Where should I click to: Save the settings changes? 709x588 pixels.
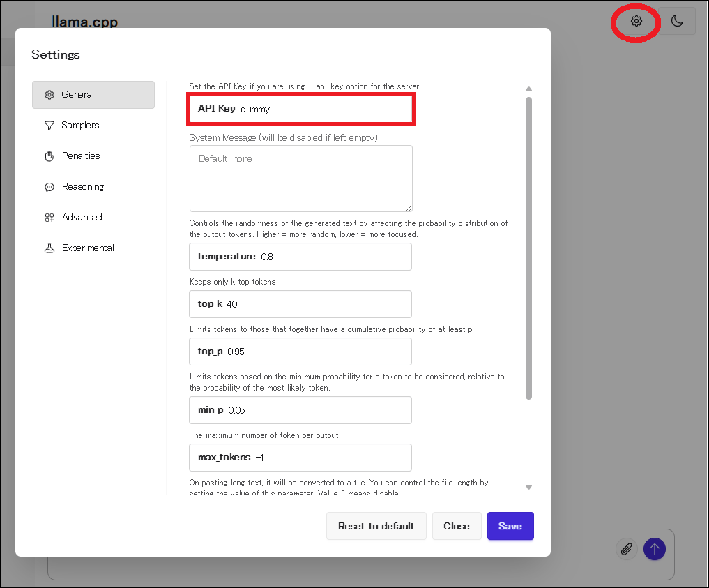point(510,526)
